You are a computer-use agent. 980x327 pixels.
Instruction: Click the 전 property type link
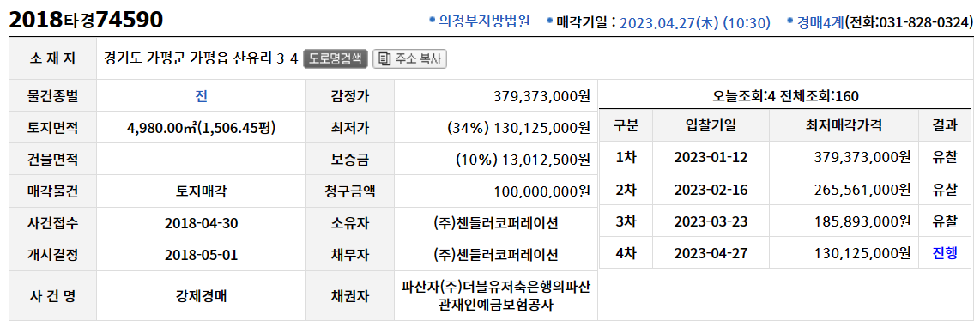coord(202,95)
